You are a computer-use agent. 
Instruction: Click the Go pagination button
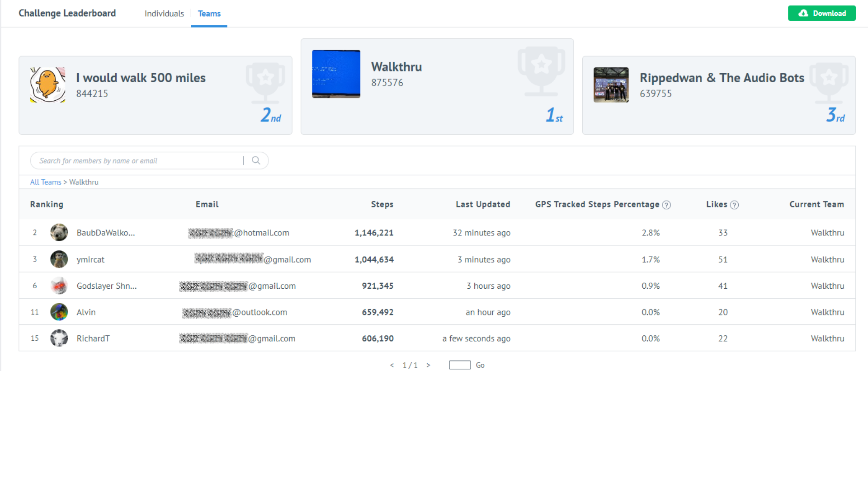point(480,365)
